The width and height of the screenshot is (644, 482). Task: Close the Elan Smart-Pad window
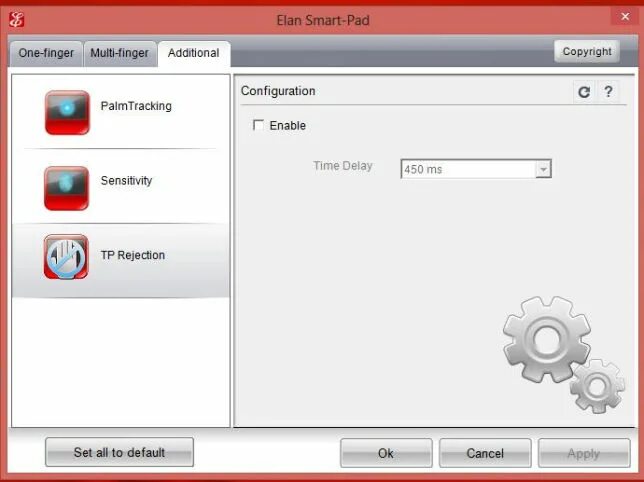pos(625,16)
